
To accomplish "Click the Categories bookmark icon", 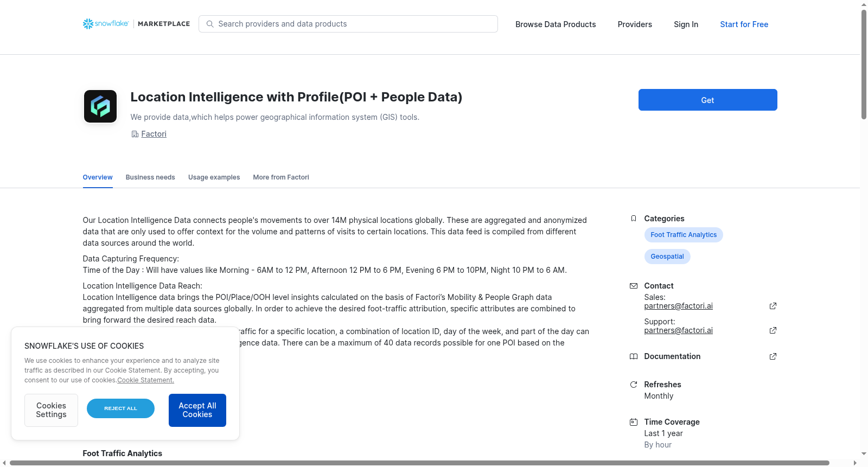I will [x=633, y=219].
